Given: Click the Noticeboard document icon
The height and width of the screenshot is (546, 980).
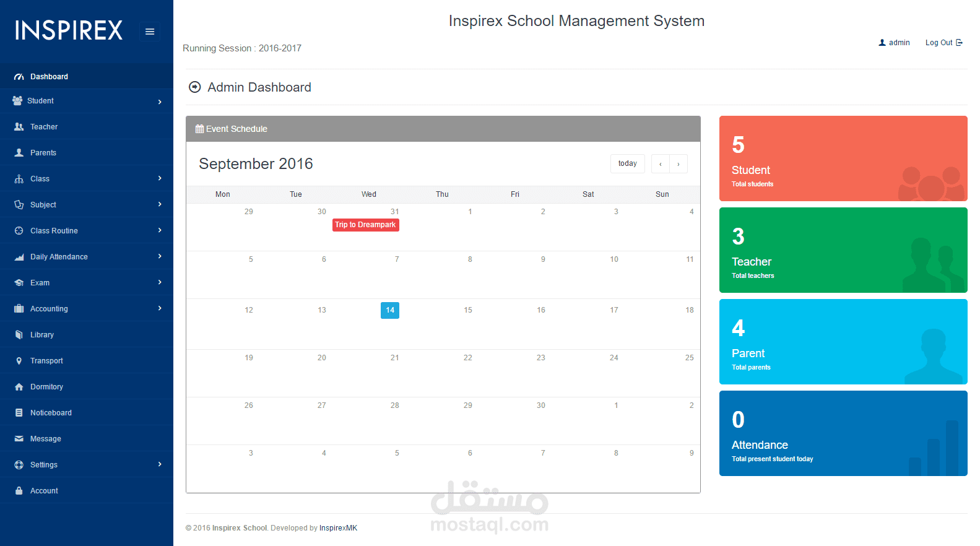Looking at the screenshot, I should pyautogui.click(x=19, y=413).
